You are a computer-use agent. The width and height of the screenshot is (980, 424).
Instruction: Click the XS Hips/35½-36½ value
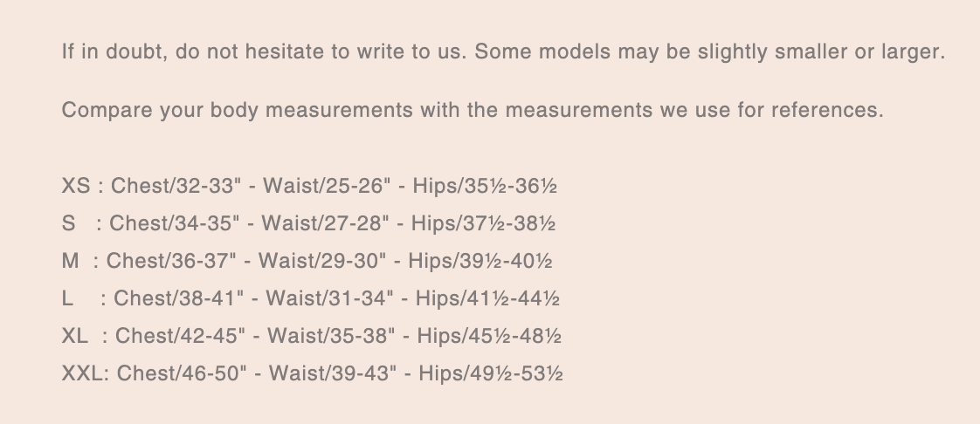485,186
